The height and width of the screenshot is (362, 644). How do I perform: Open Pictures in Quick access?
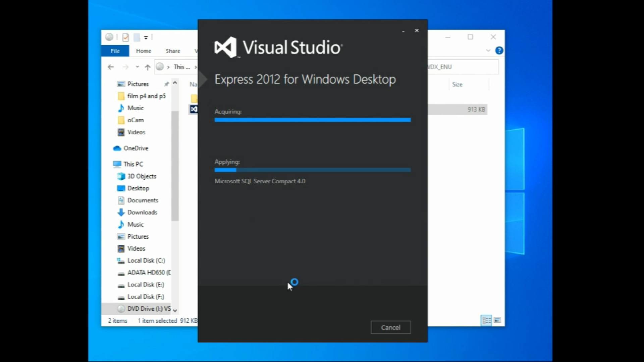click(x=138, y=84)
